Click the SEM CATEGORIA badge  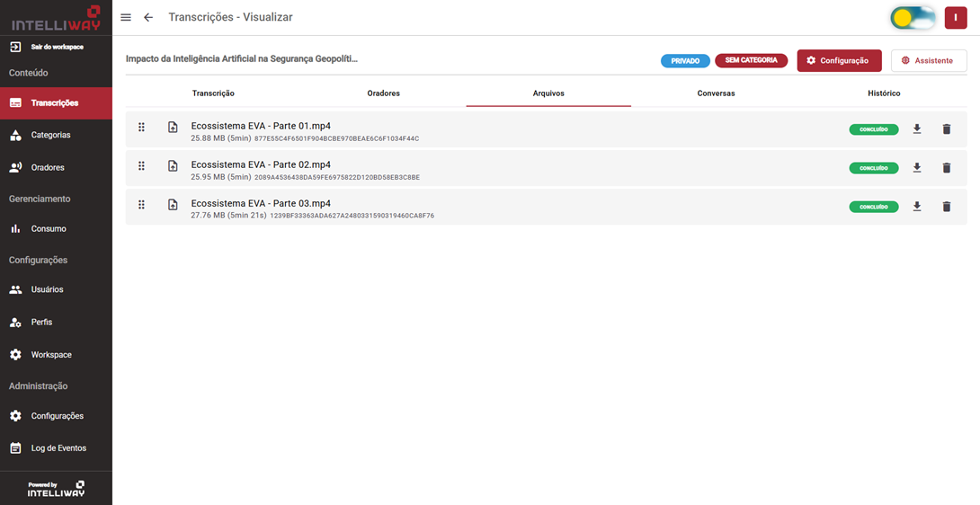click(x=751, y=61)
